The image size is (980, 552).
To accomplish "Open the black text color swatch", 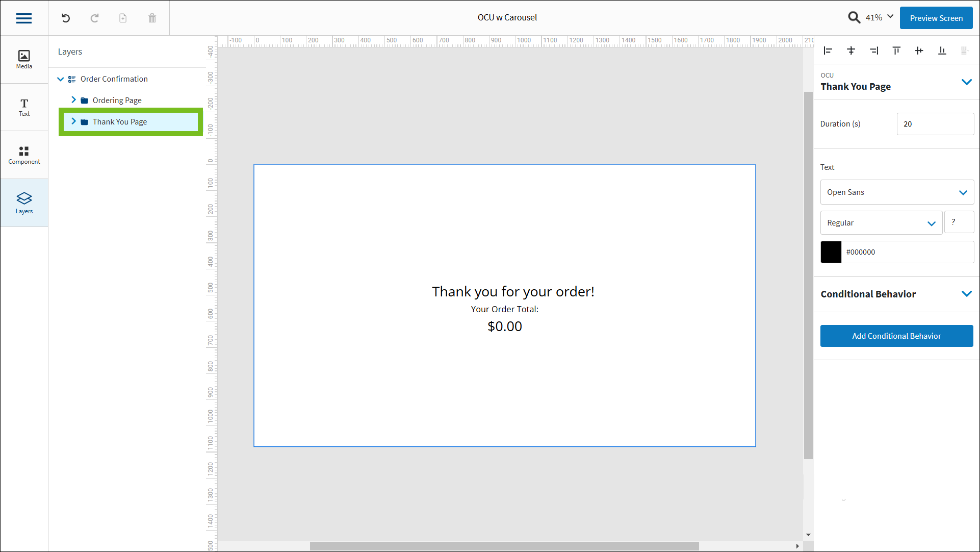I will click(831, 252).
